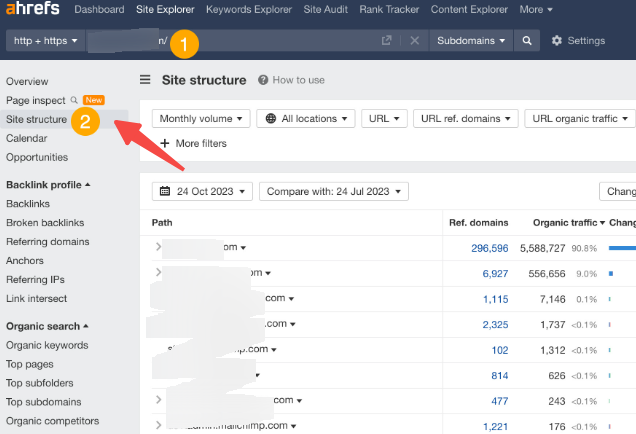
Task: Open URL in new tab icon
Action: point(387,41)
